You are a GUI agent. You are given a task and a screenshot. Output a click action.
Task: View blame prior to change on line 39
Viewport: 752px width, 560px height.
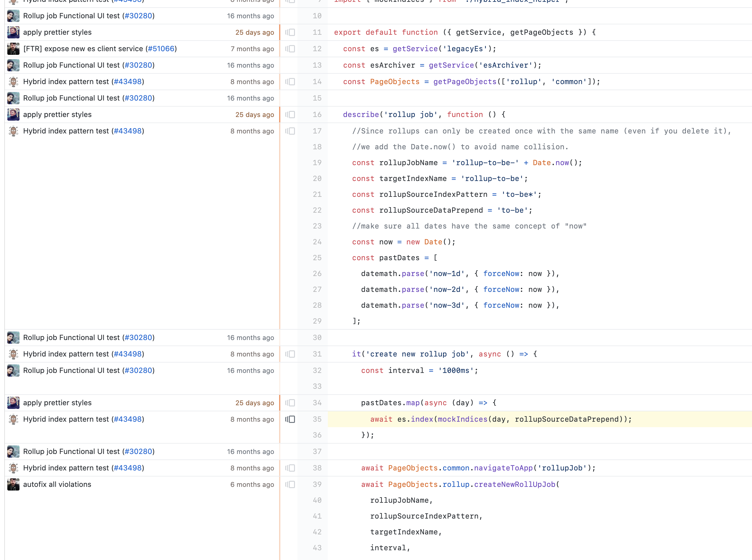tap(290, 484)
